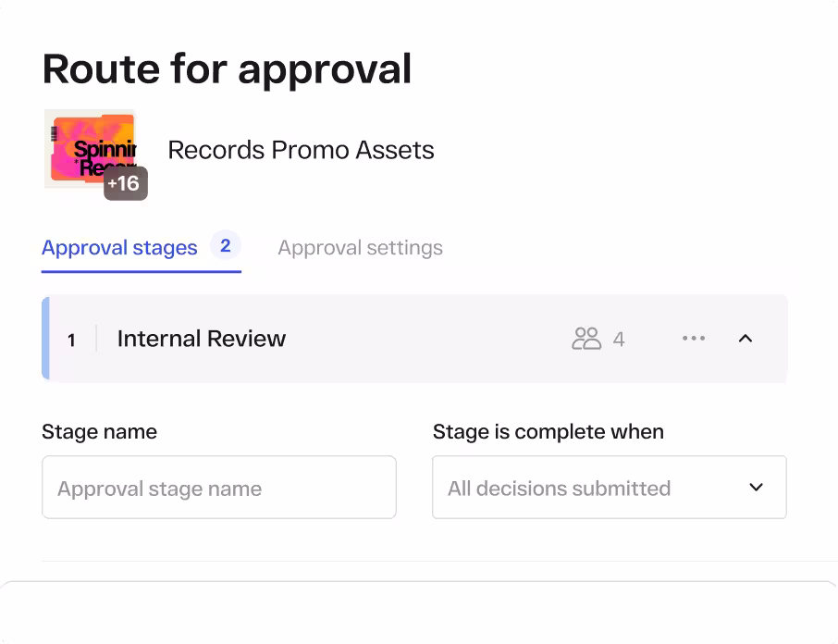This screenshot has height=644, width=838.
Task: Open the All decisions submitted dropdown
Action: coord(592,488)
